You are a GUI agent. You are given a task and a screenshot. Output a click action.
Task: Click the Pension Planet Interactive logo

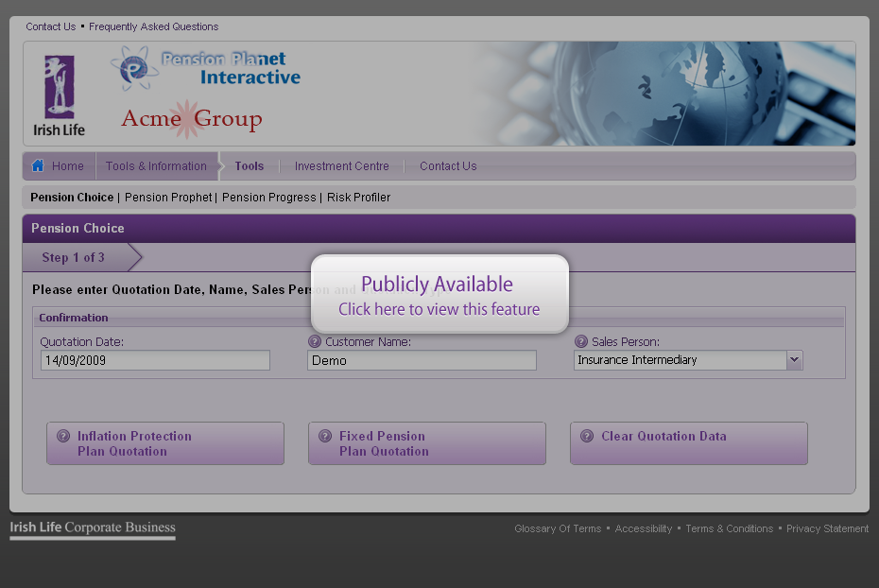click(x=206, y=68)
